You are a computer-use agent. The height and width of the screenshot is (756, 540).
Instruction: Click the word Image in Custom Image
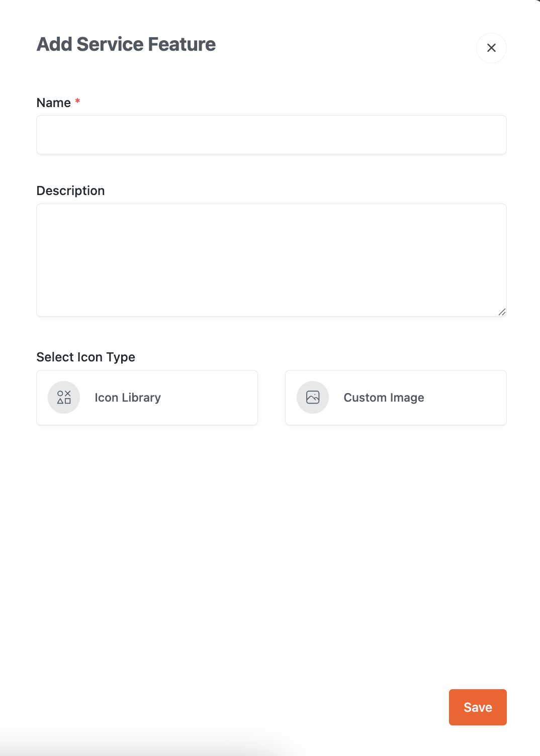(x=407, y=398)
